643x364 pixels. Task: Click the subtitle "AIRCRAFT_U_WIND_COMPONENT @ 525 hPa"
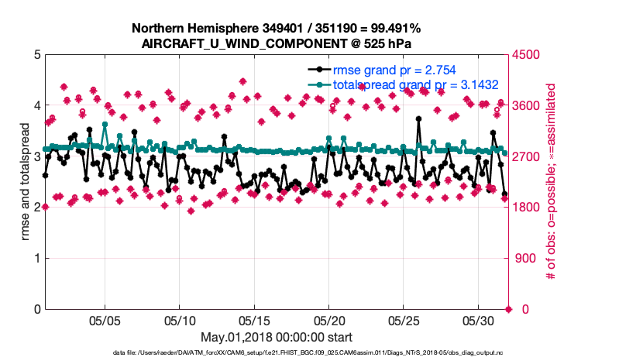point(276,43)
